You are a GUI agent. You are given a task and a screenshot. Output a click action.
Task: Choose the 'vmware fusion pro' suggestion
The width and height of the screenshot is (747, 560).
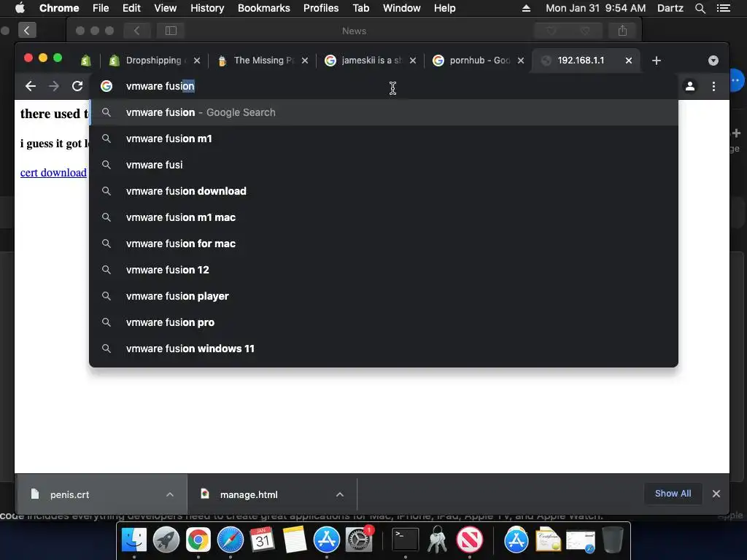(384, 322)
